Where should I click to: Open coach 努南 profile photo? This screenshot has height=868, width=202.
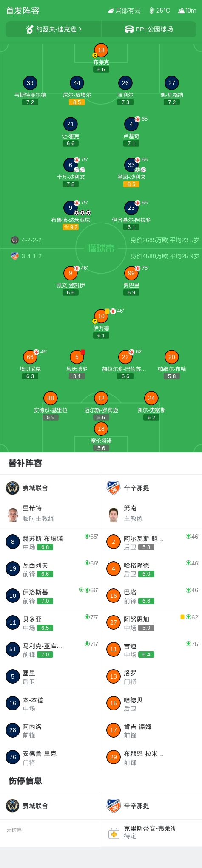114,515
